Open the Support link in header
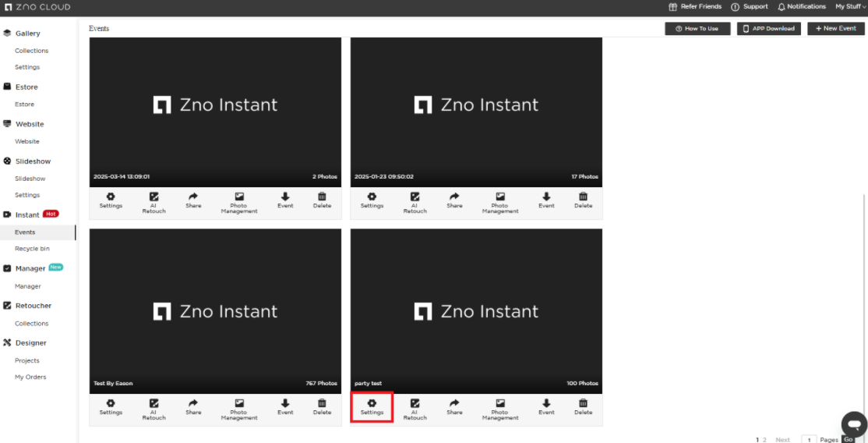The image size is (868, 443). click(x=749, y=6)
